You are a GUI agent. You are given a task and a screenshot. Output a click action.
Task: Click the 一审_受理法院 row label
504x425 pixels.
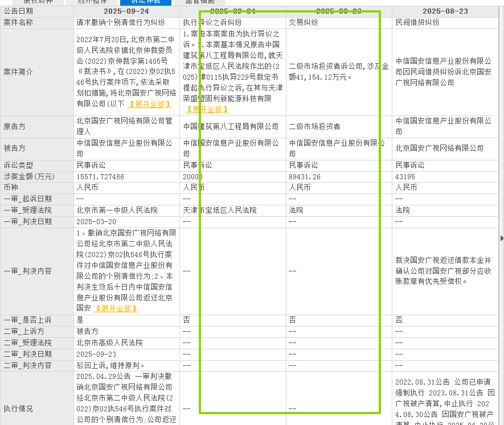pyautogui.click(x=28, y=211)
